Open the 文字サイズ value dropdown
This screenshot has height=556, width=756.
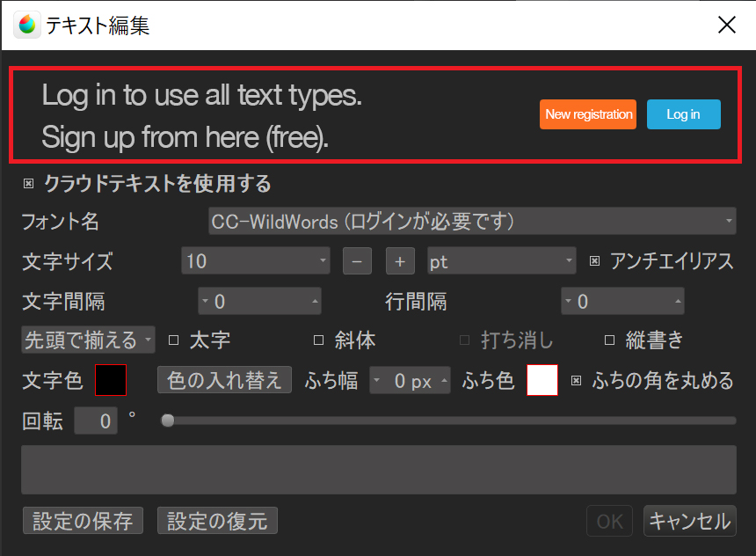(256, 261)
